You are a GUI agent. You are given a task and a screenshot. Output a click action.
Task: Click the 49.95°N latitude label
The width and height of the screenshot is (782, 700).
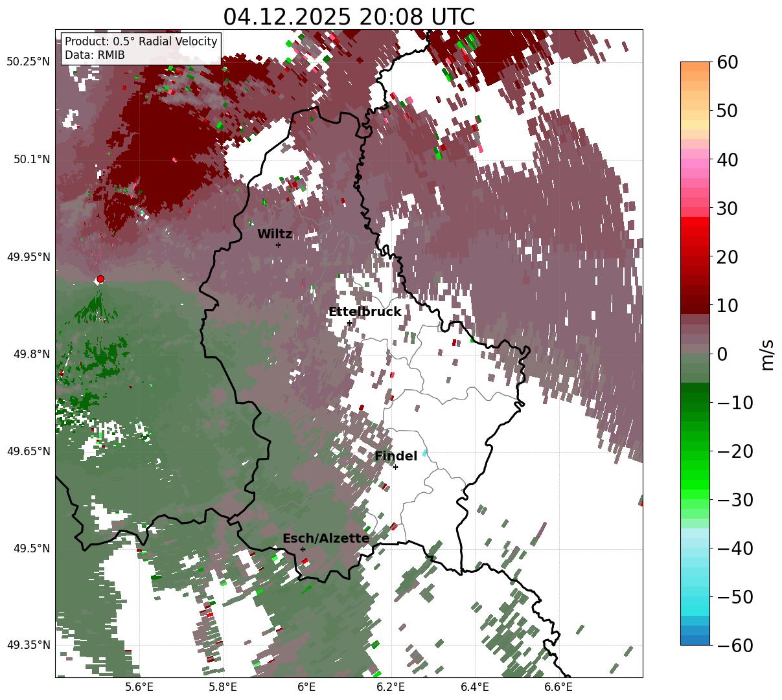point(28,257)
